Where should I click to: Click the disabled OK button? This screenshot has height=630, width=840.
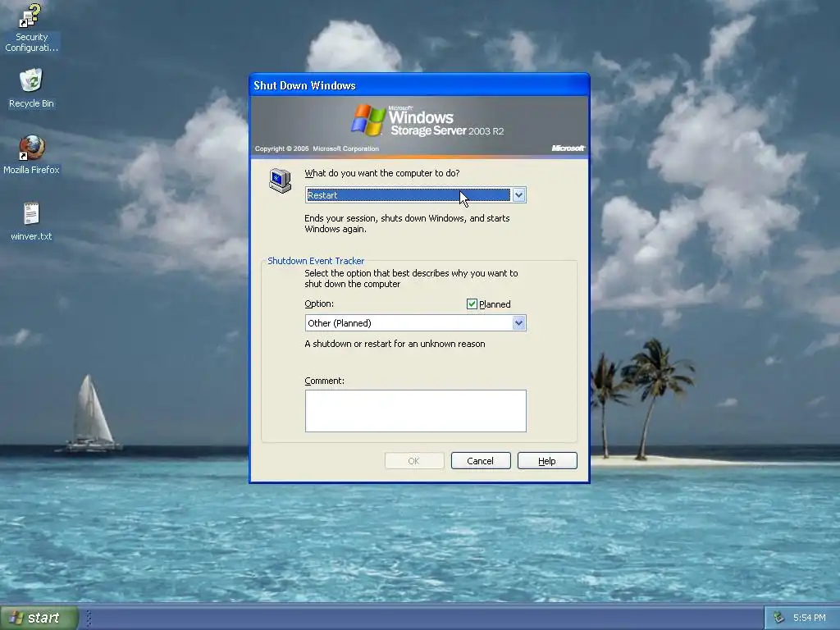(x=414, y=461)
